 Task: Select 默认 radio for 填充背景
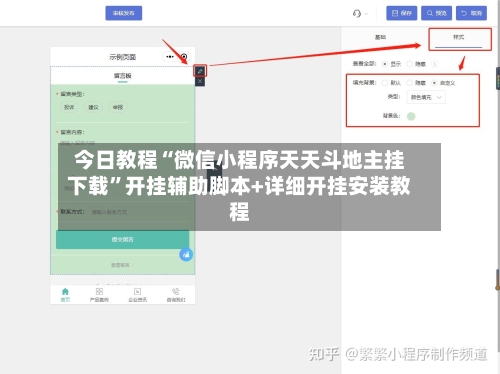point(385,83)
